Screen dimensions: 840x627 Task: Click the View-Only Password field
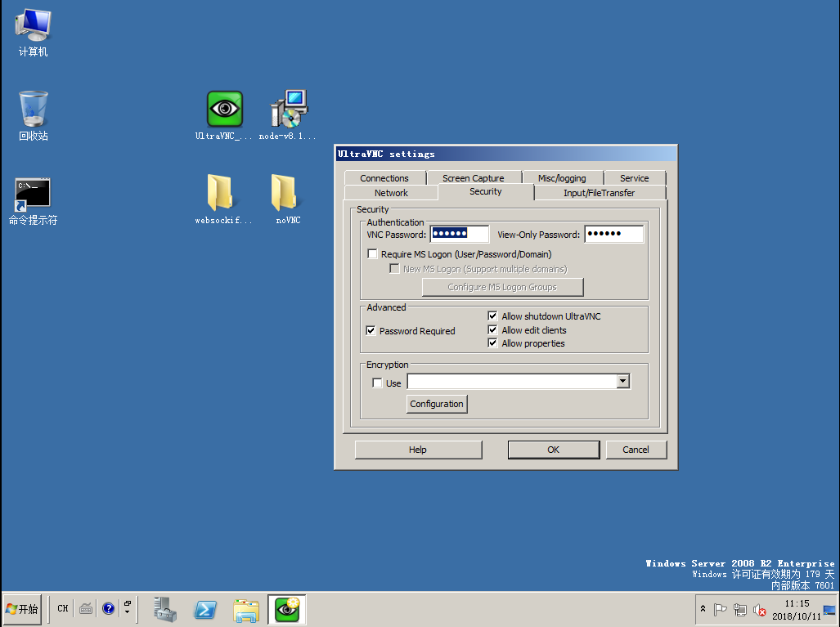[x=614, y=234]
